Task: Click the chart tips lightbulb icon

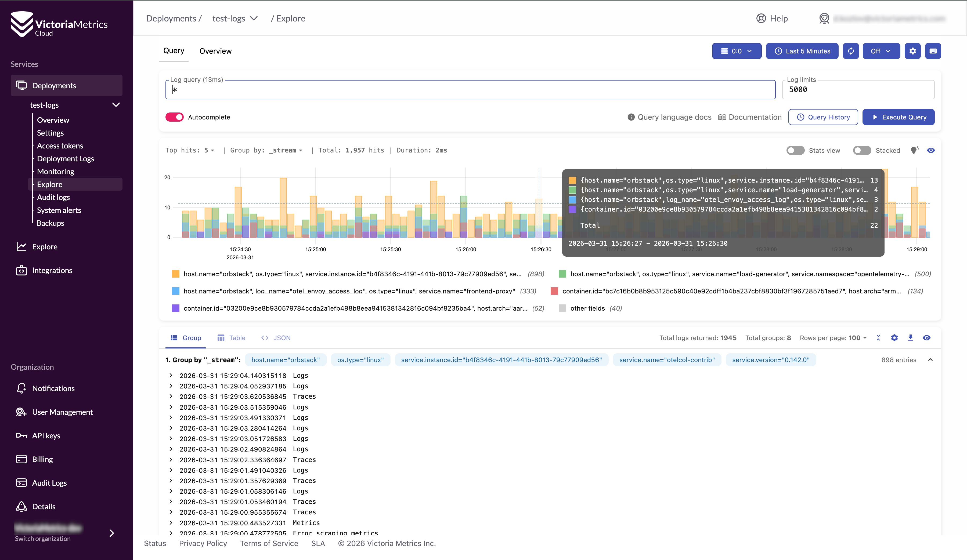Action: (x=914, y=150)
